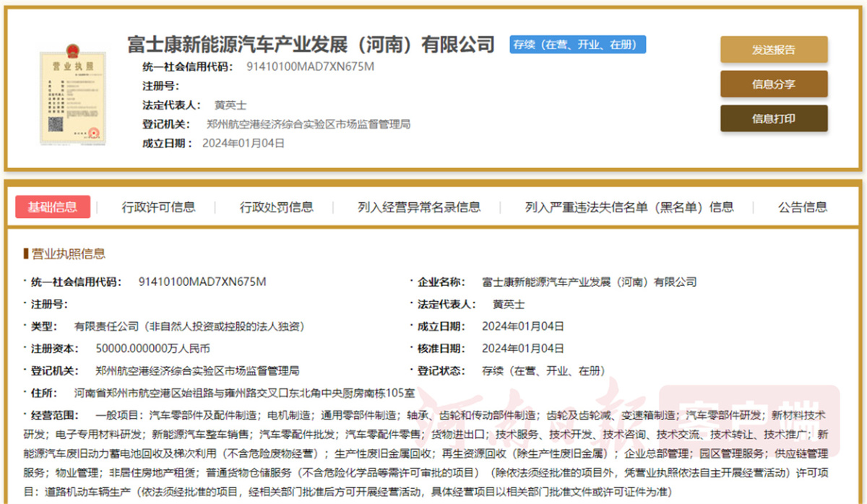The height and width of the screenshot is (504, 867).
Task: Open 列入严重违法失信名单（黑名单）信息 tab
Action: click(629, 207)
